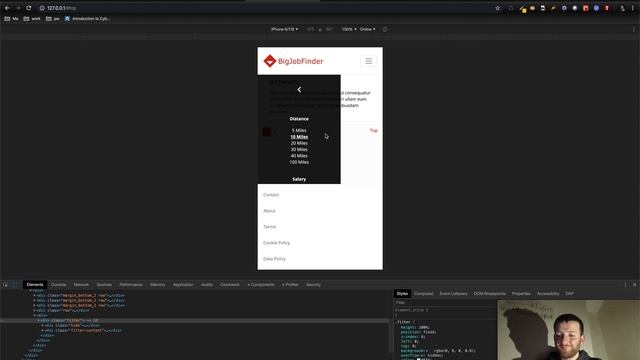Switch to the Sources tab
Screen dimensions: 640x360
[104, 284]
